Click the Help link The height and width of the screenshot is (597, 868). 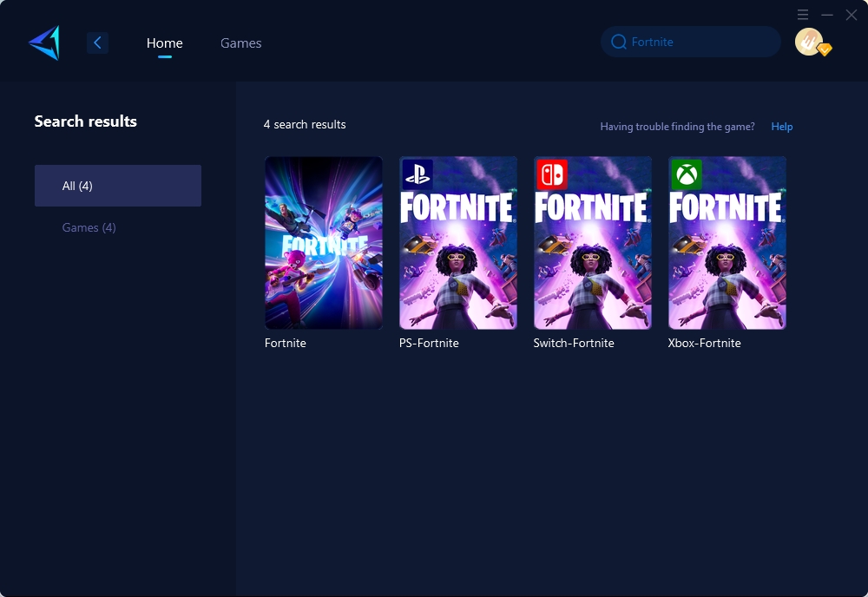(782, 127)
